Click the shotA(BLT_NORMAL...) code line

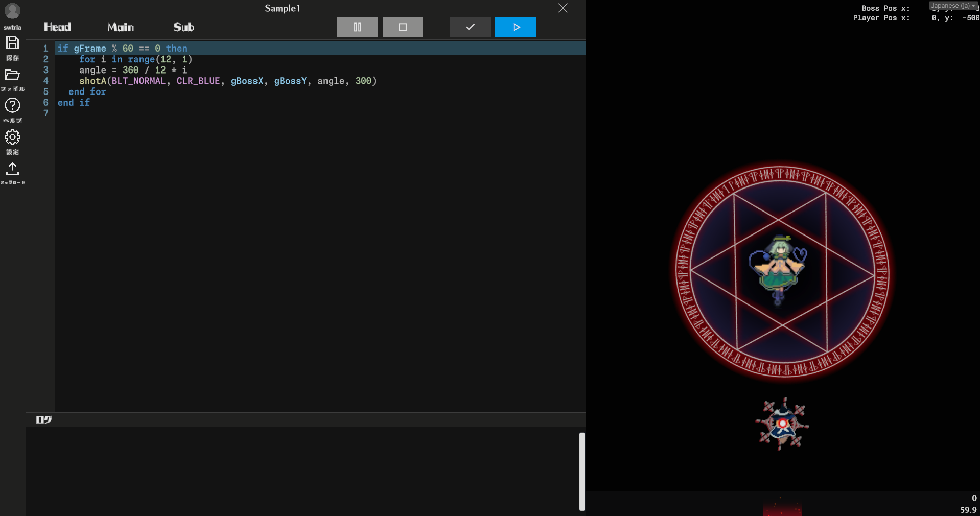(x=227, y=81)
